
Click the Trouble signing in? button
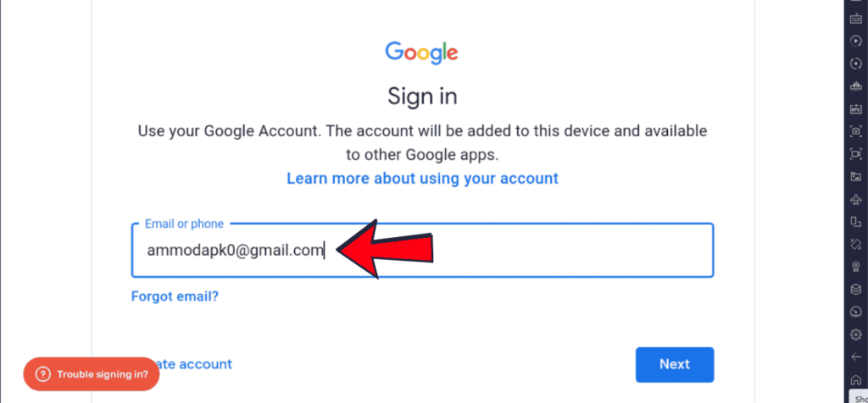92,374
